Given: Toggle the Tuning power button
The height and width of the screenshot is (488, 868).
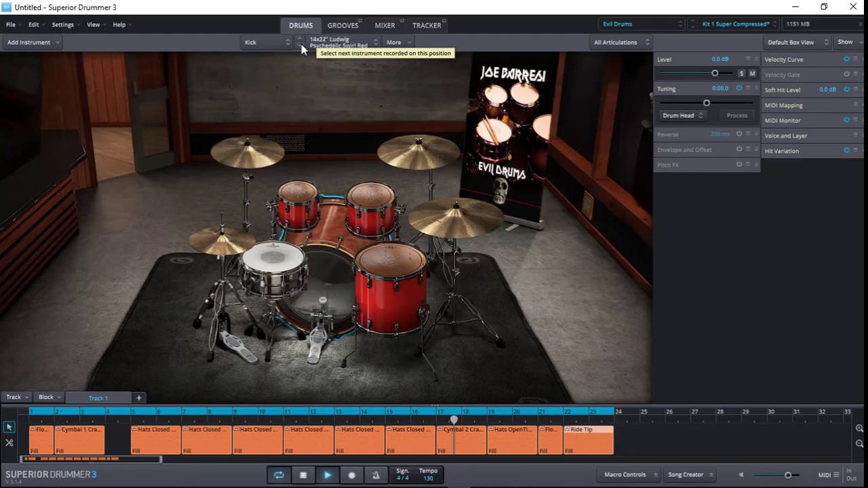Looking at the screenshot, I should coord(739,88).
